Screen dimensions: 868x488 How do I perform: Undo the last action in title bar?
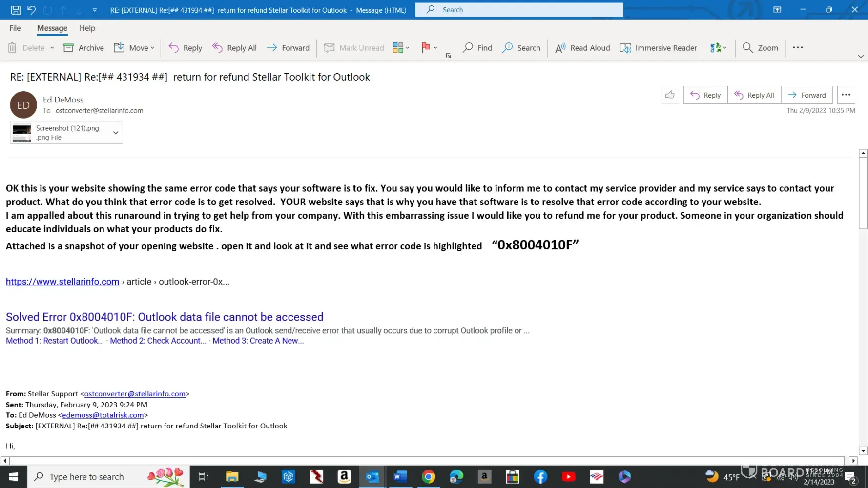[x=32, y=10]
